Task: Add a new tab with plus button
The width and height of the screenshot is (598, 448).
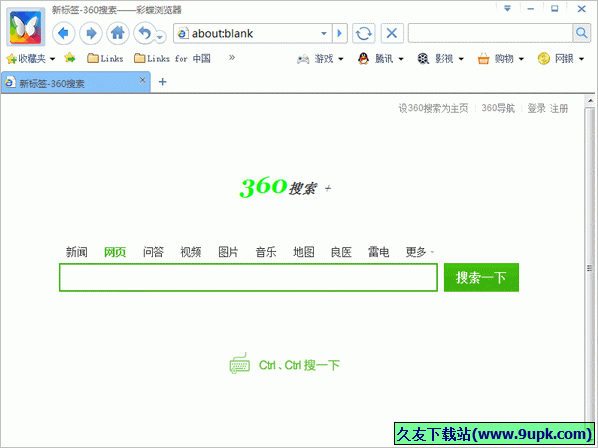Action: coord(162,82)
